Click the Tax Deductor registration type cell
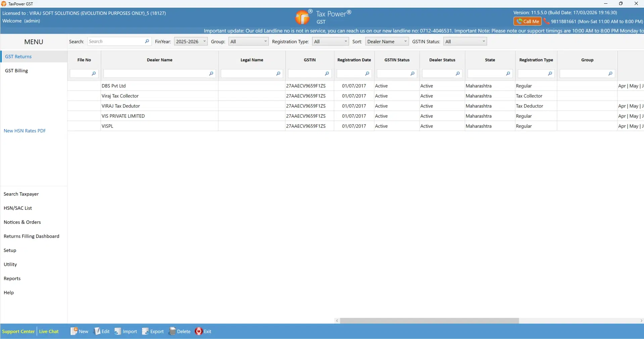Viewport: 644px width, 339px height. [536, 106]
